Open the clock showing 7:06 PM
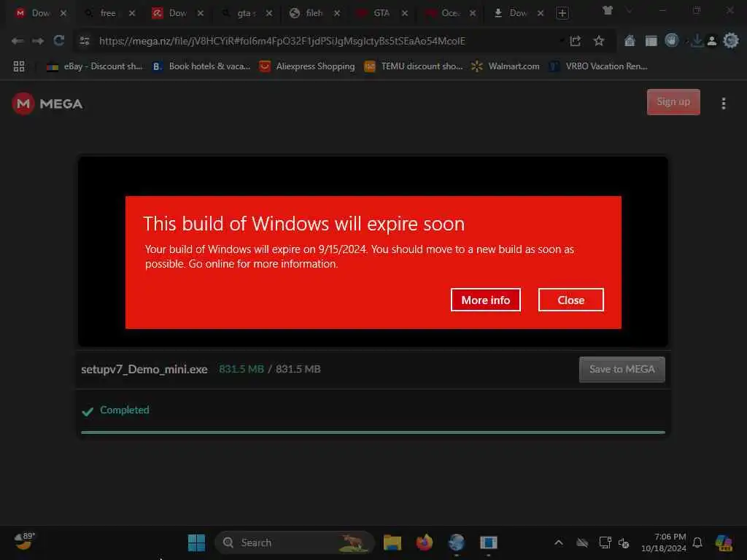 click(x=664, y=542)
